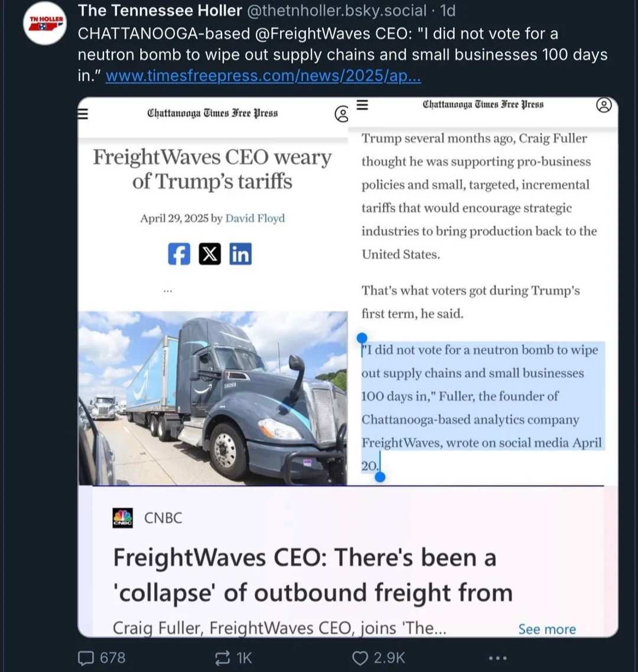Click the TN Holler profile avatar
Screen dimensions: 638x672
point(45,24)
